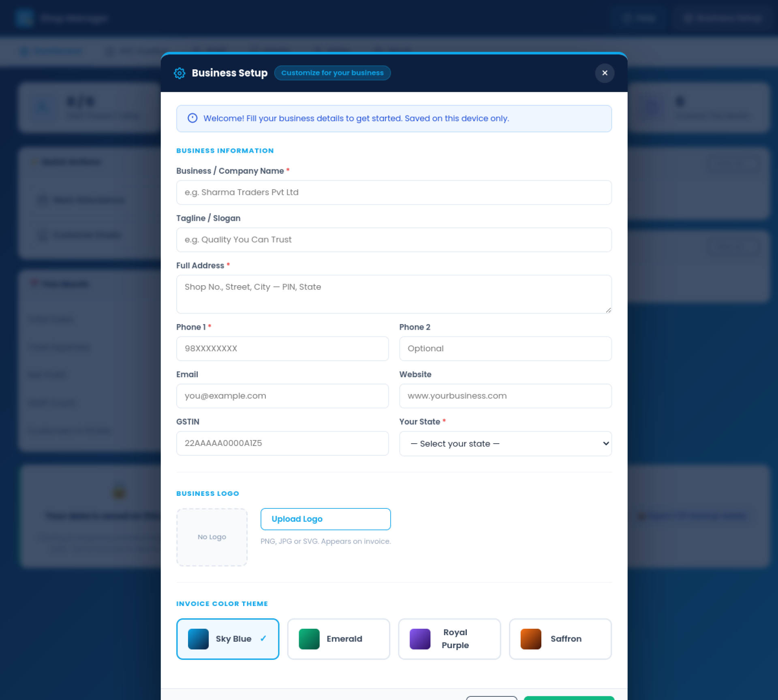
Task: Click the Emerald green color swatch
Action: (x=309, y=639)
